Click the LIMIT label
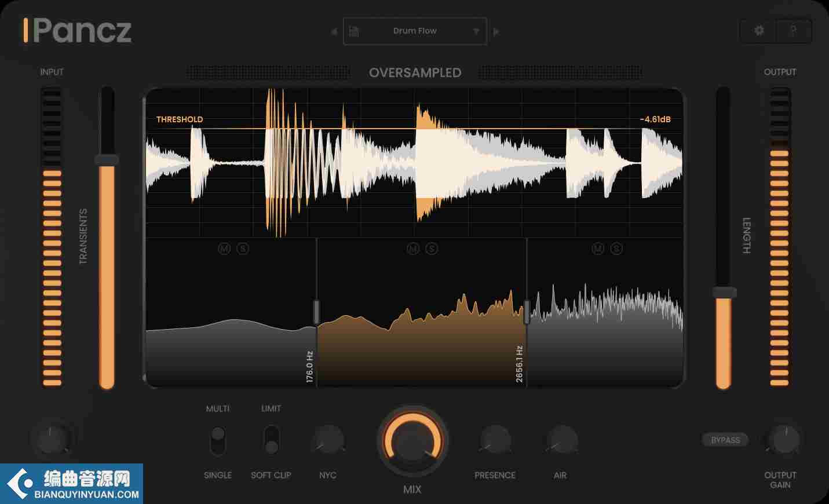Viewport: 829px width, 504px height. (271, 408)
